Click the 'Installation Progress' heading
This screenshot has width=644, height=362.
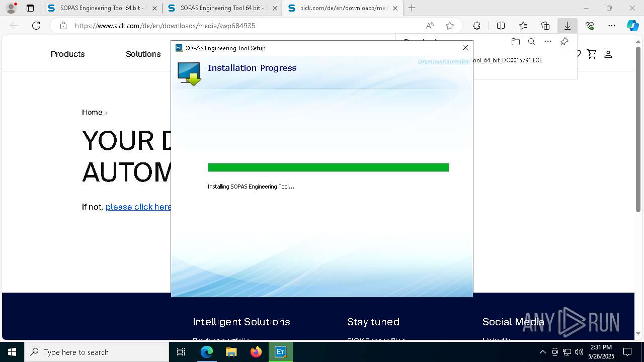pos(252,68)
